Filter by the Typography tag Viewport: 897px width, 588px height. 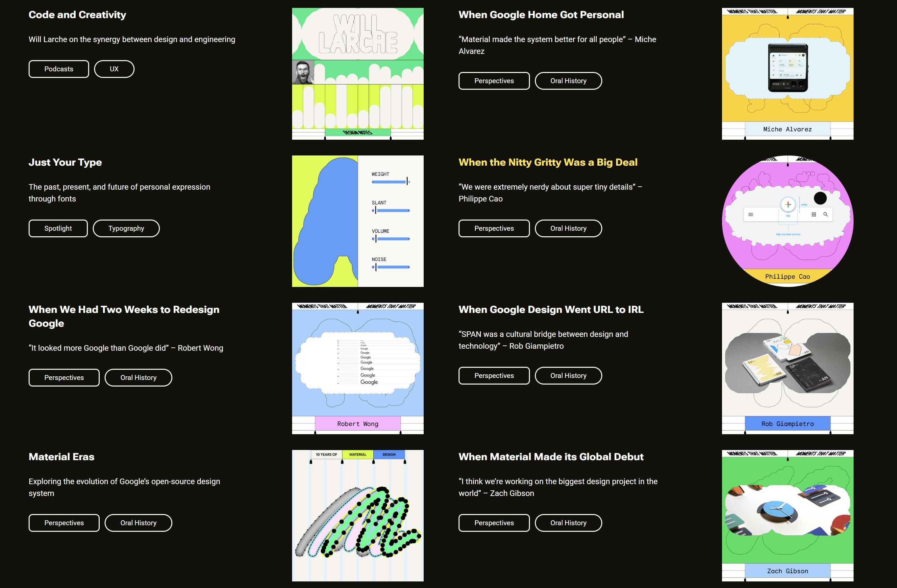click(x=126, y=228)
